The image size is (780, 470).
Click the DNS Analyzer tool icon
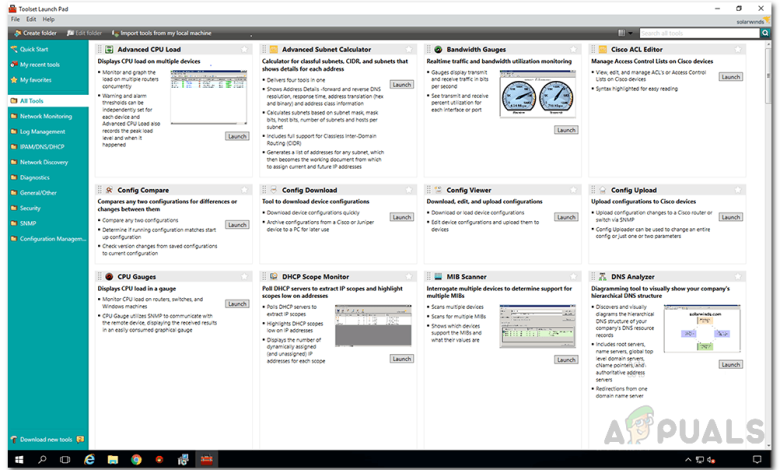603,277
